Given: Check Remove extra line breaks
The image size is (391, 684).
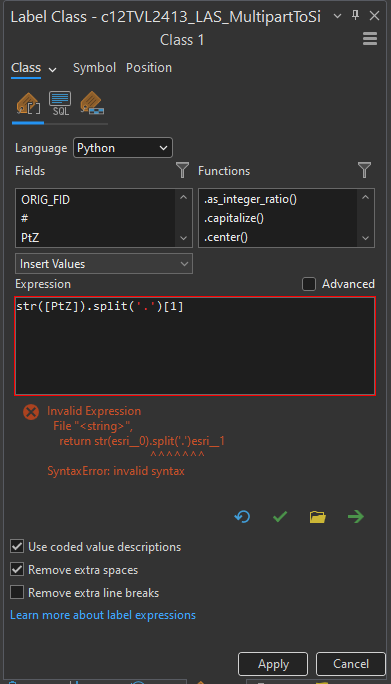Looking at the screenshot, I should pos(17,592).
